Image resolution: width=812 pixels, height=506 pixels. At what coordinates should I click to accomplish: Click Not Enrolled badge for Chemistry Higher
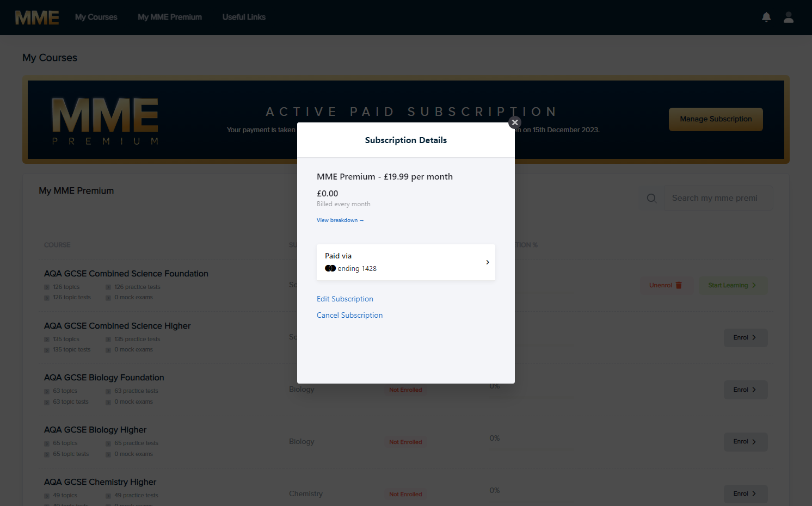[405, 494]
